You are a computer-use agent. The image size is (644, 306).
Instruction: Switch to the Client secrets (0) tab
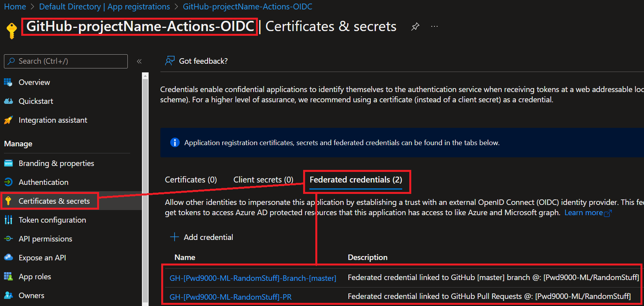click(x=263, y=180)
